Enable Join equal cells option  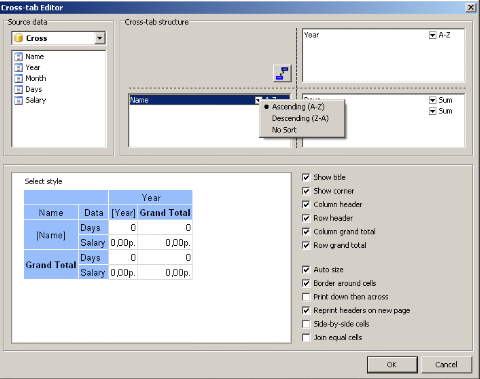coord(306,338)
